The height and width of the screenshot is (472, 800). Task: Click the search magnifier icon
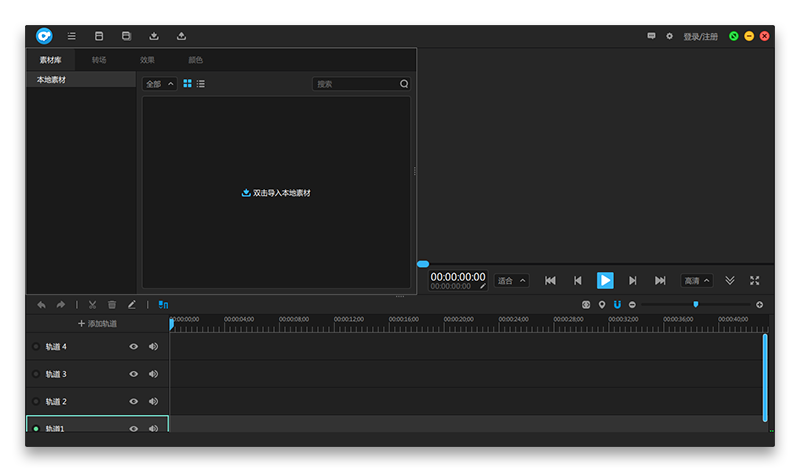pos(404,84)
